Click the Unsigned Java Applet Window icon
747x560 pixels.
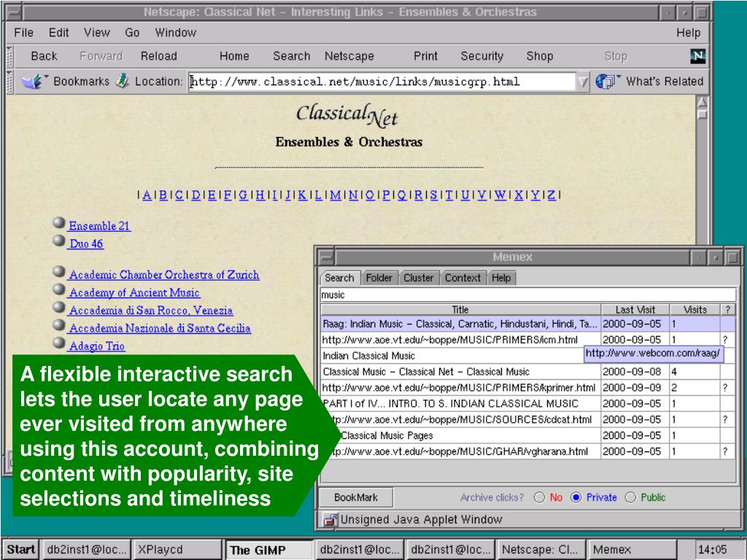pos(329,519)
